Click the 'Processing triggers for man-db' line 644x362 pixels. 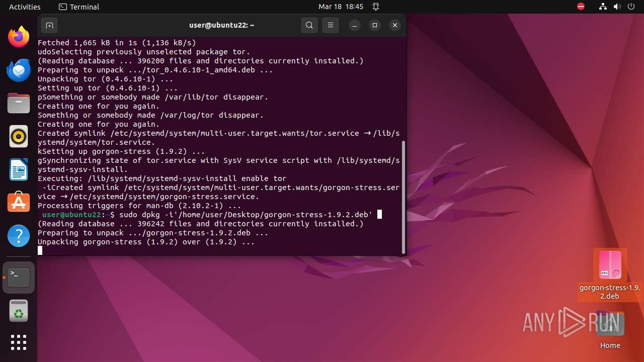pos(139,206)
